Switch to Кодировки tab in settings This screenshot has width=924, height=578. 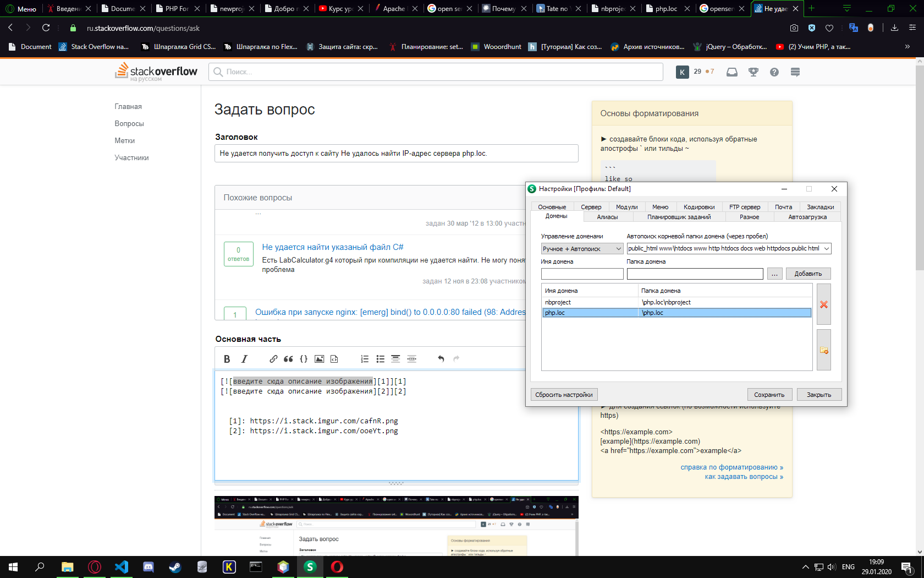[x=699, y=207]
